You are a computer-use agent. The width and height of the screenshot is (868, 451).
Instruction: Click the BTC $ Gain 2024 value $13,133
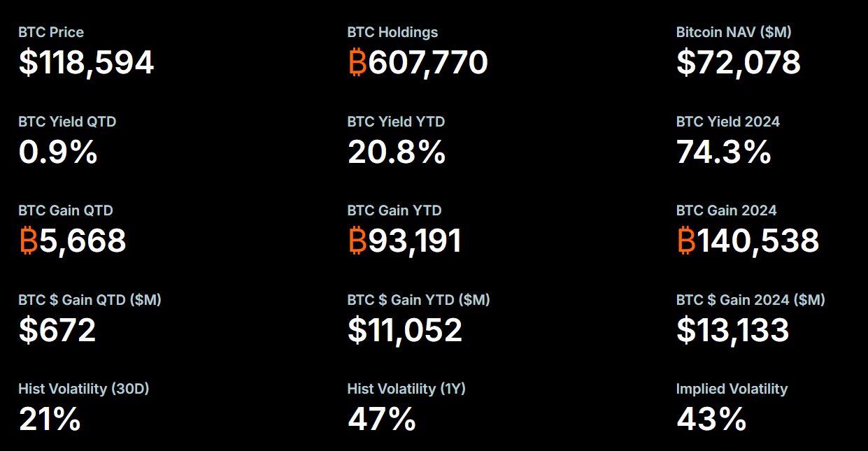click(733, 330)
